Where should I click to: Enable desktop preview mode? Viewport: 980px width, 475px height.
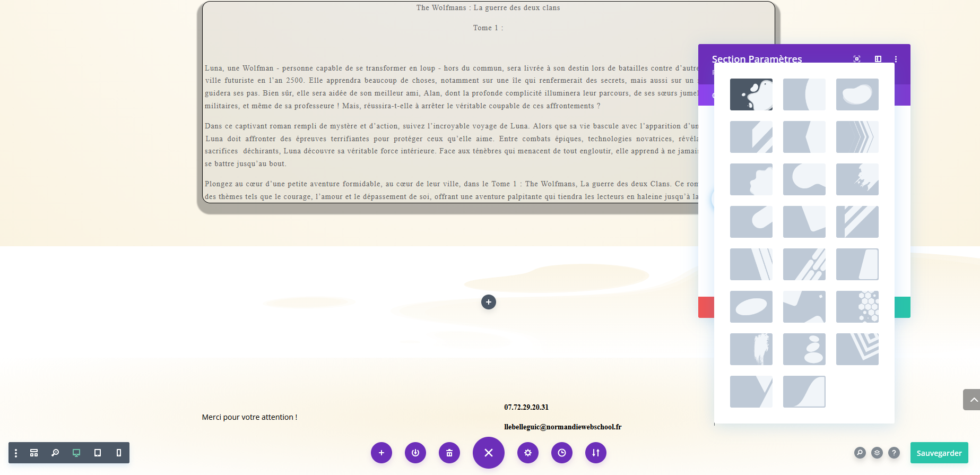click(x=76, y=453)
